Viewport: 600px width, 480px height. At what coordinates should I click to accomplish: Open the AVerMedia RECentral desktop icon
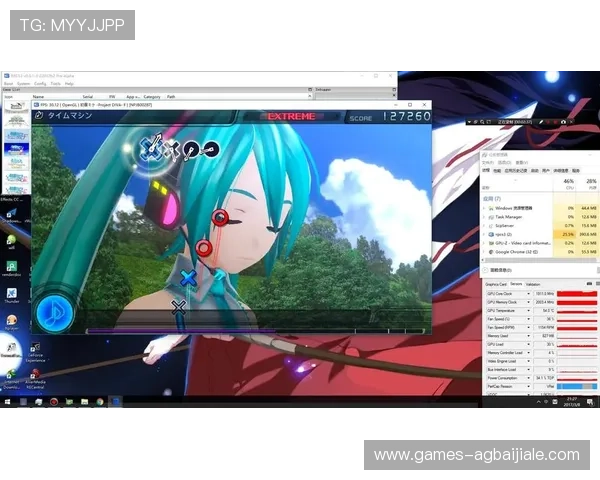click(36, 373)
